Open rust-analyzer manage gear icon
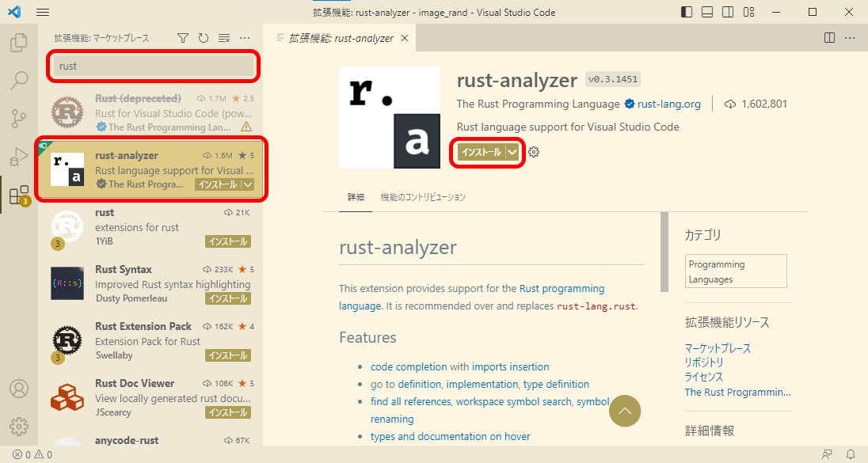This screenshot has width=868, height=463. [x=534, y=152]
